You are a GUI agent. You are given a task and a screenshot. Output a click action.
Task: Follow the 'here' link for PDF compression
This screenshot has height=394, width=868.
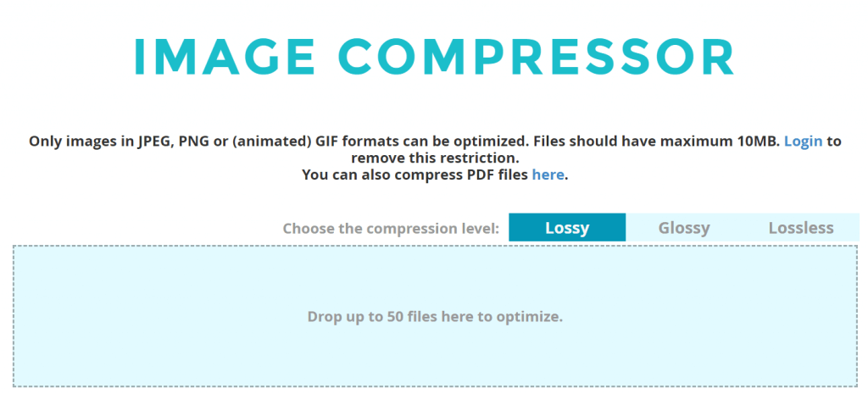tap(548, 175)
